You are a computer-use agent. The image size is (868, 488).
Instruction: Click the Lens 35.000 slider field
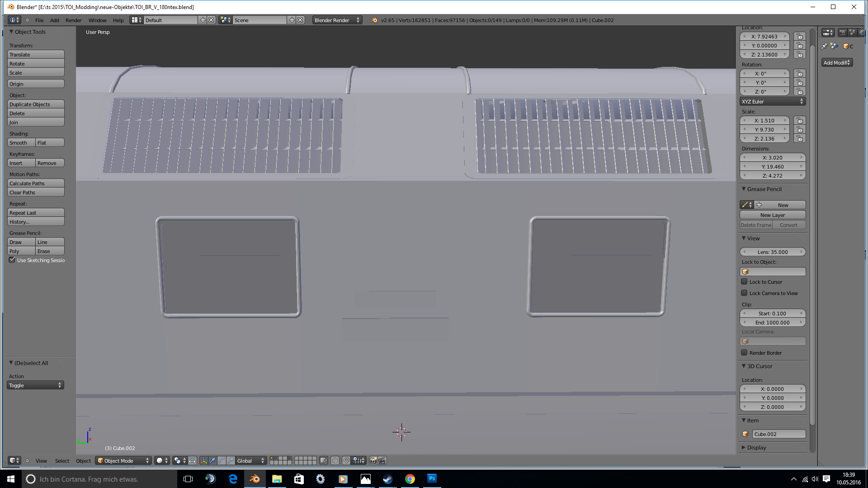pos(772,252)
